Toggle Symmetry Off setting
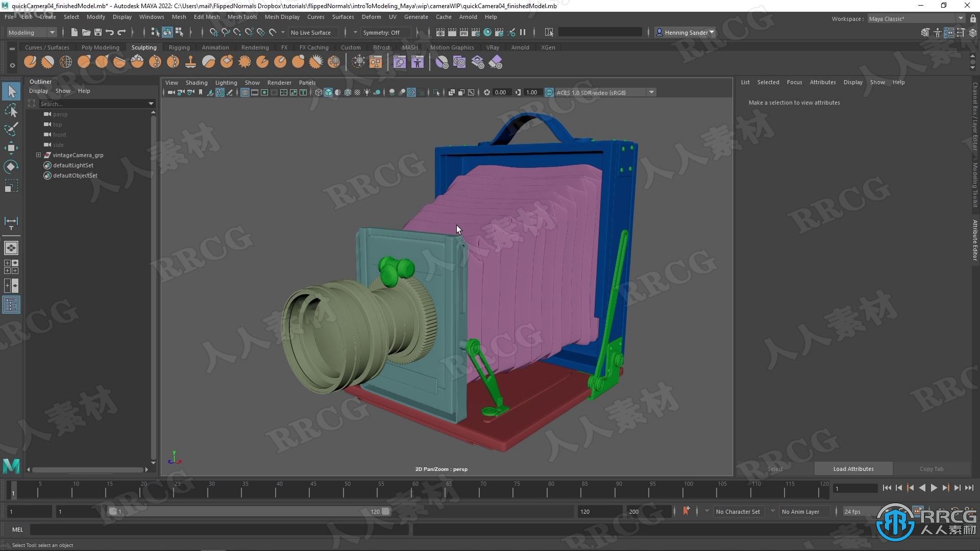Viewport: 980px width, 551px height. 381,32
